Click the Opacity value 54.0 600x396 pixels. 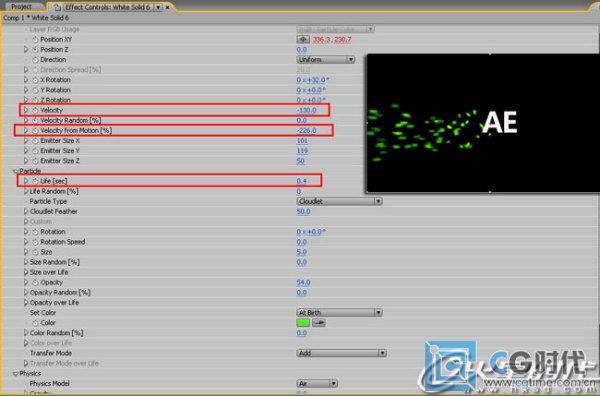click(x=303, y=282)
